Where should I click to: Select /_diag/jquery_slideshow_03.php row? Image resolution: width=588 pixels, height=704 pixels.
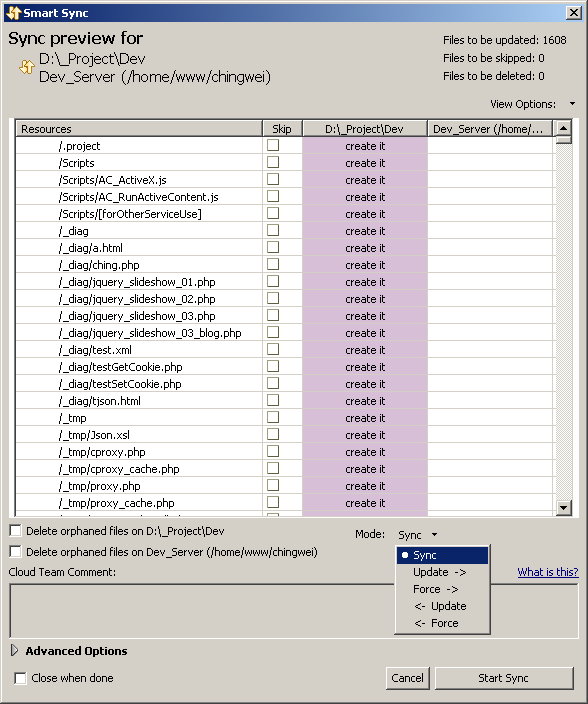click(285, 316)
